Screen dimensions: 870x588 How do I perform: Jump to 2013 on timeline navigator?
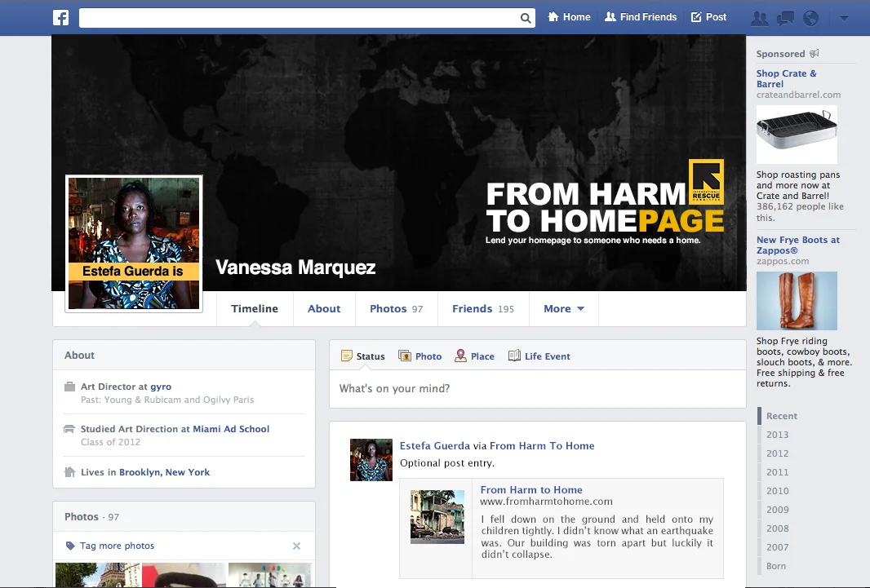pyautogui.click(x=777, y=435)
